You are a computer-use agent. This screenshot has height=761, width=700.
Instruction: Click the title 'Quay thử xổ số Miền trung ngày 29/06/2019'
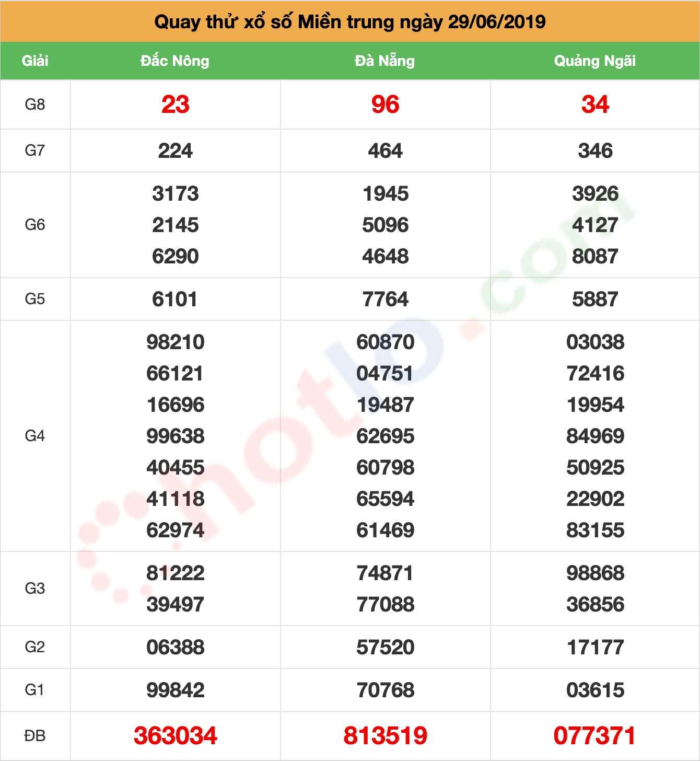coord(350,22)
